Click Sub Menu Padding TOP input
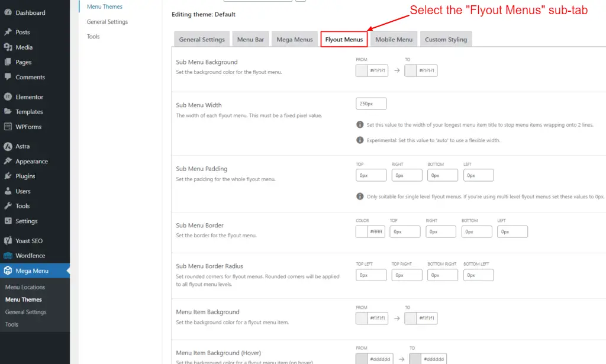This screenshot has width=606, height=364. pyautogui.click(x=371, y=176)
